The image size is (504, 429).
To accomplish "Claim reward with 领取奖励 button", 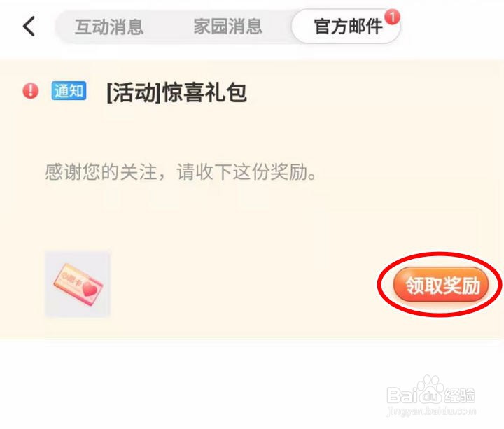I will (x=441, y=285).
